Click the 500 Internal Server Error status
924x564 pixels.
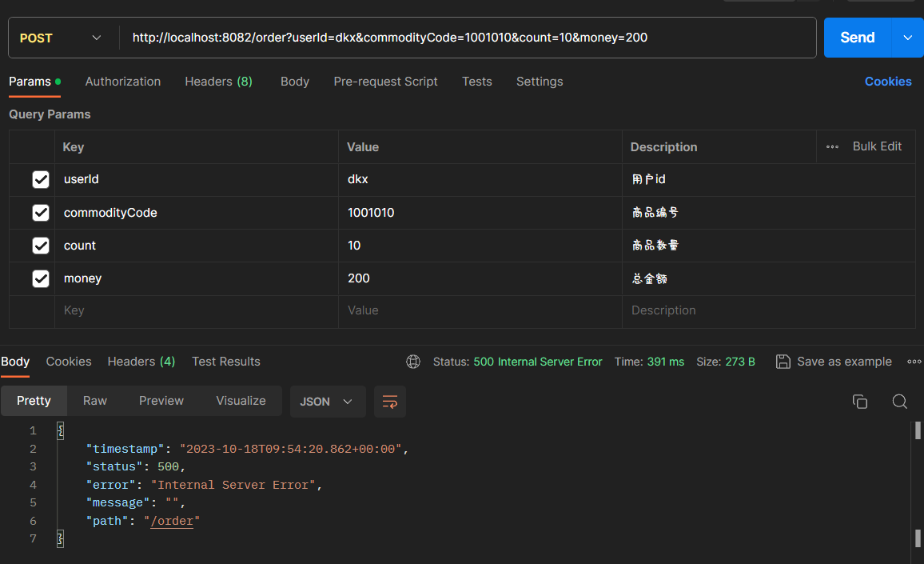click(x=537, y=362)
